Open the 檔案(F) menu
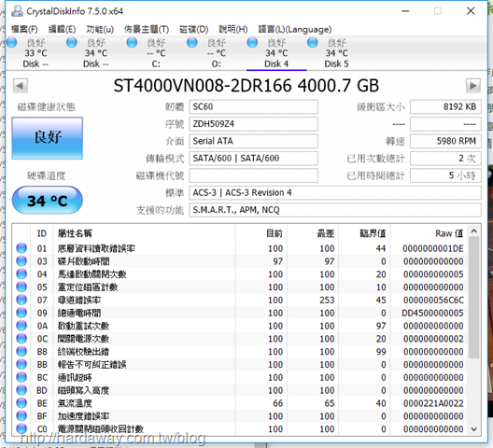The width and height of the screenshot is (493, 448). [24, 29]
